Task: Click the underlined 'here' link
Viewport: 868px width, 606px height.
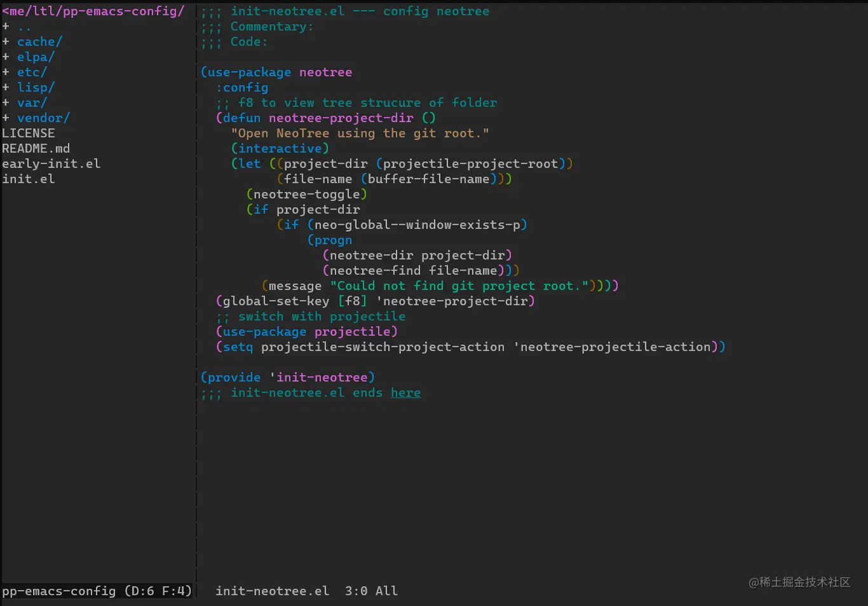Action: [405, 392]
